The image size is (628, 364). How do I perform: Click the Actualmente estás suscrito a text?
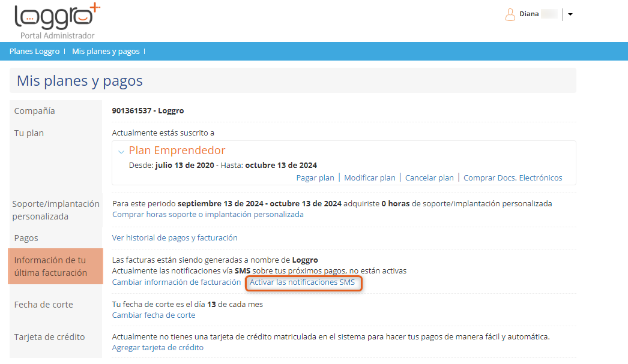pyautogui.click(x=163, y=133)
